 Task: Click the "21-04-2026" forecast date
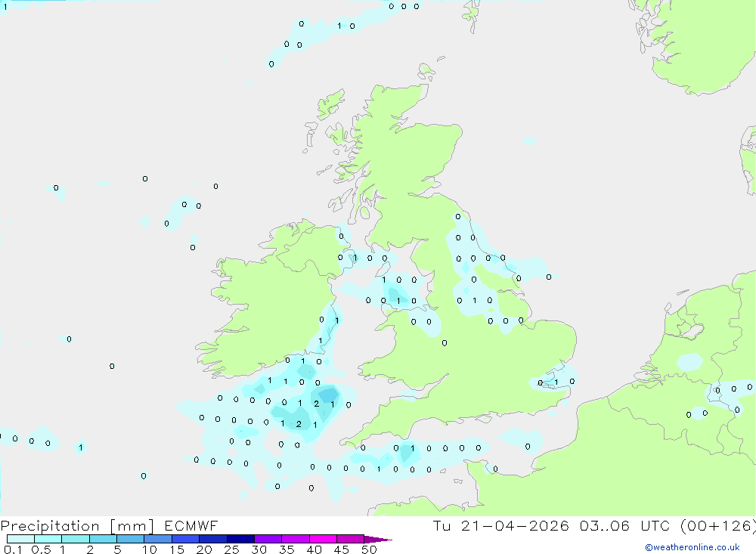point(515,526)
